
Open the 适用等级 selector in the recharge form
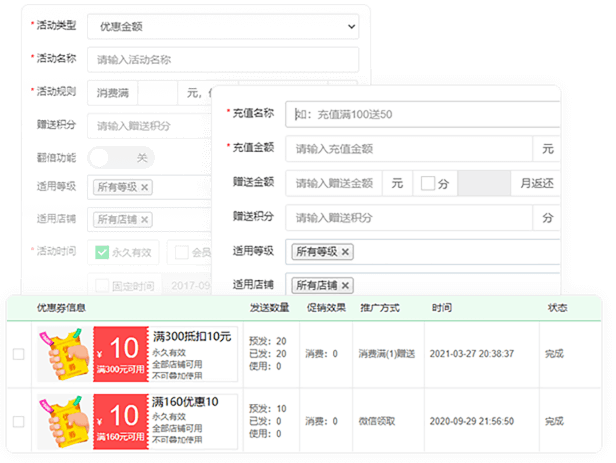450,252
